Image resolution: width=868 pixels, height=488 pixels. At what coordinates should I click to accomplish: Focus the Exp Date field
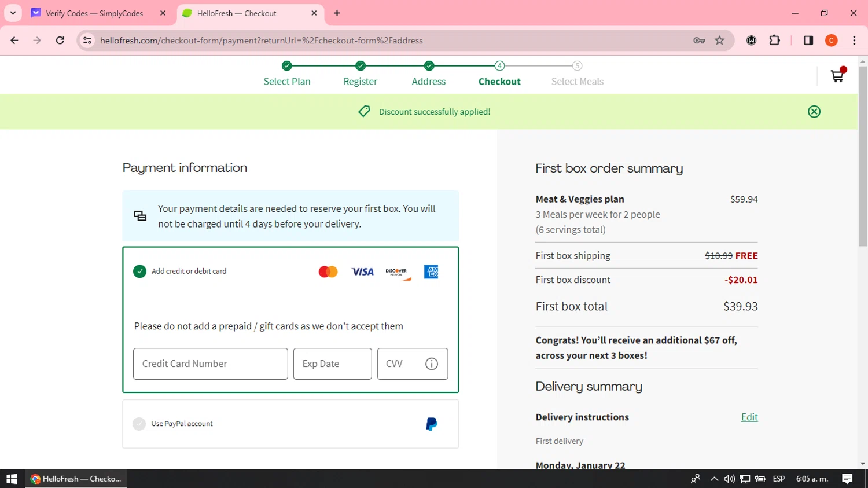pos(333,364)
